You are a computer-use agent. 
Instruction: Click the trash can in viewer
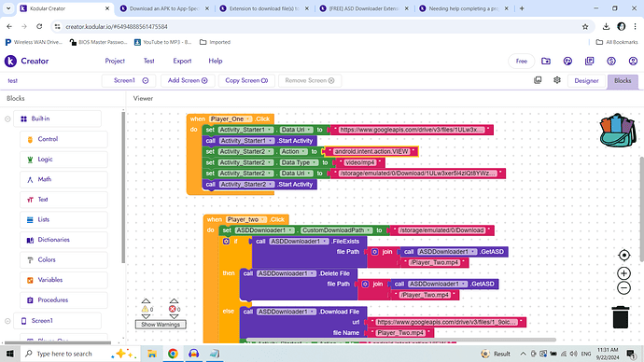(621, 317)
